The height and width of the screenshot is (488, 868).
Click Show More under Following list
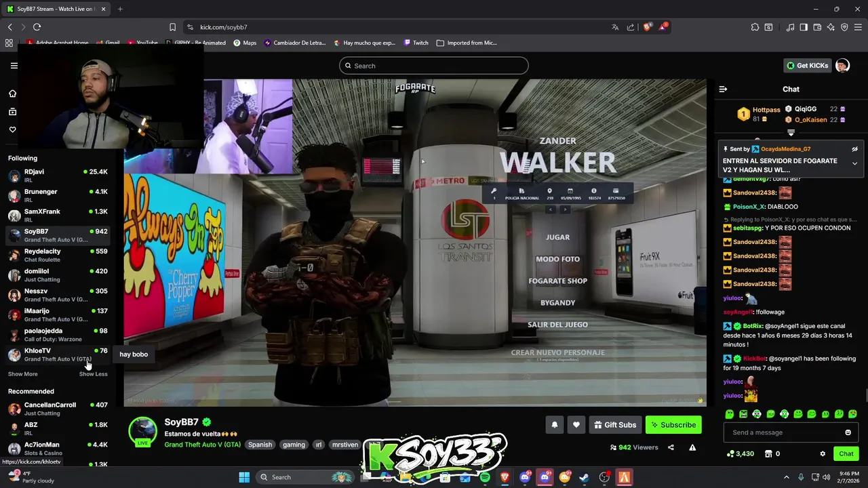click(22, 374)
